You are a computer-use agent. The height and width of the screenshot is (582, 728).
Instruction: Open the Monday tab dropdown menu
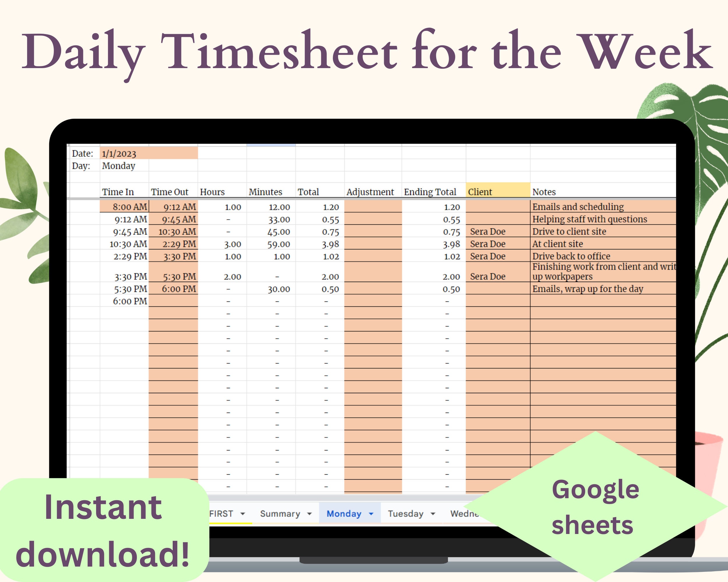click(x=371, y=514)
